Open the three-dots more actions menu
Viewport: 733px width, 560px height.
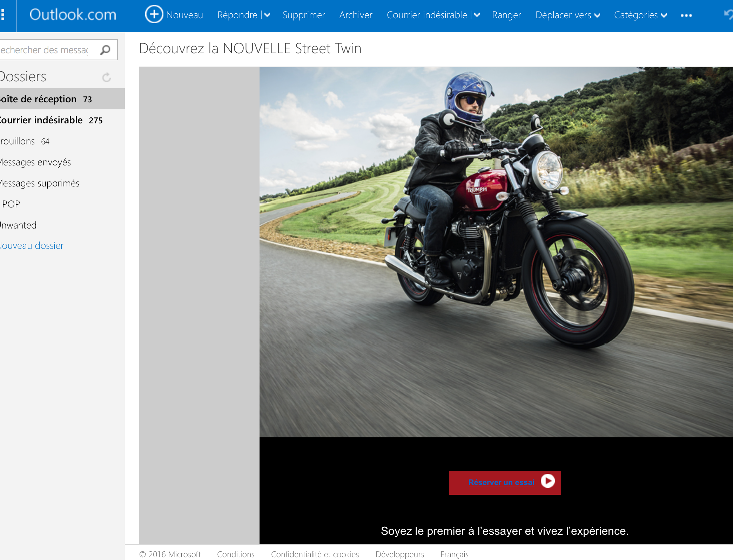click(x=686, y=15)
